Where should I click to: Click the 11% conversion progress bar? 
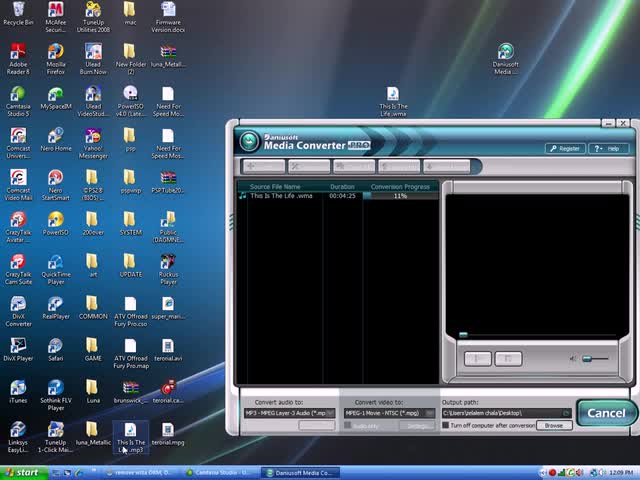(x=400, y=196)
